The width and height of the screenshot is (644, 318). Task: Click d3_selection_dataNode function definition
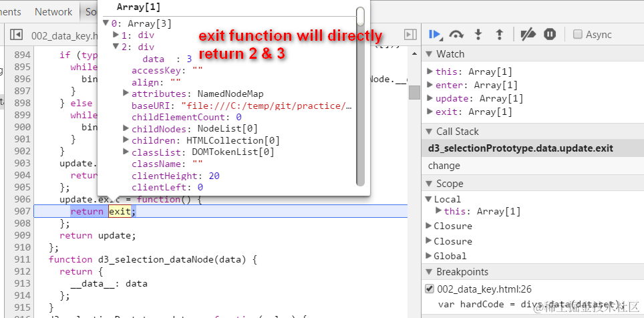tap(152, 259)
